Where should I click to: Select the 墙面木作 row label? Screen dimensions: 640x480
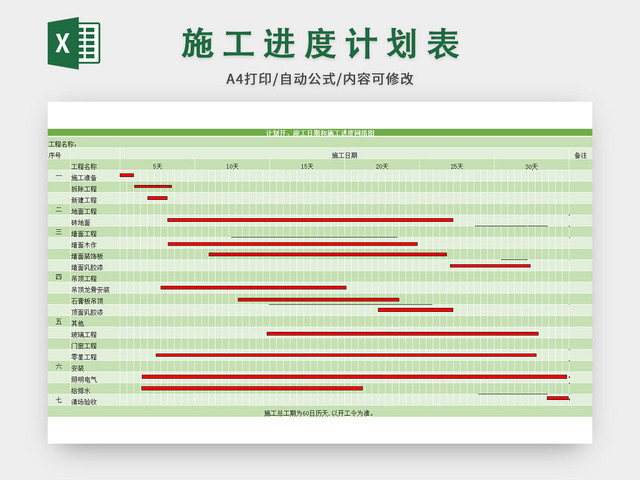tap(84, 245)
